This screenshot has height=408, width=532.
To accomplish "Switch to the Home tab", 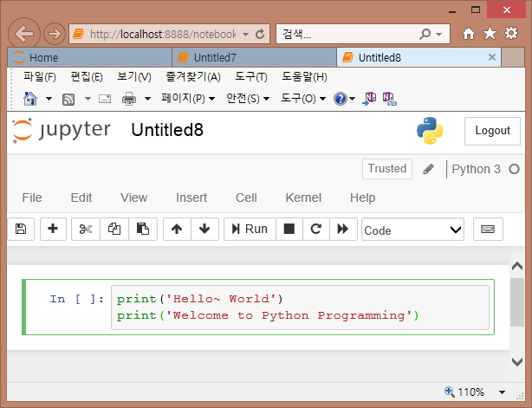I will [x=89, y=57].
